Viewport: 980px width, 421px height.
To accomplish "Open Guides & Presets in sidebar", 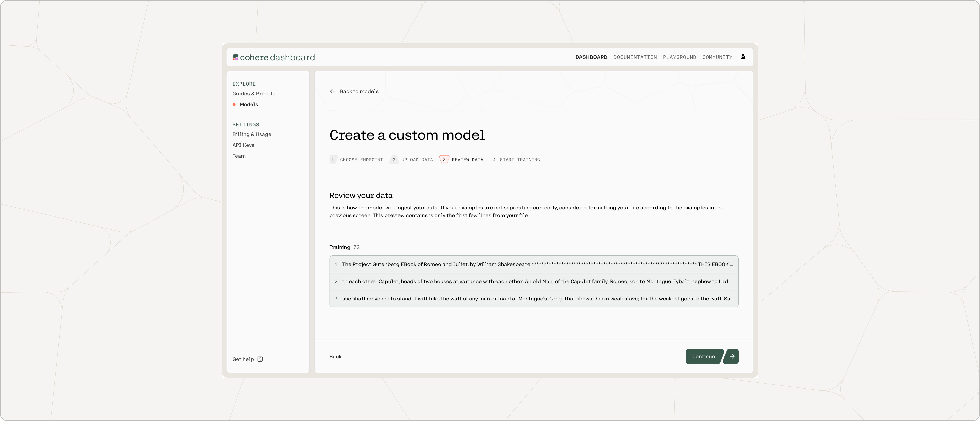I will click(x=254, y=94).
